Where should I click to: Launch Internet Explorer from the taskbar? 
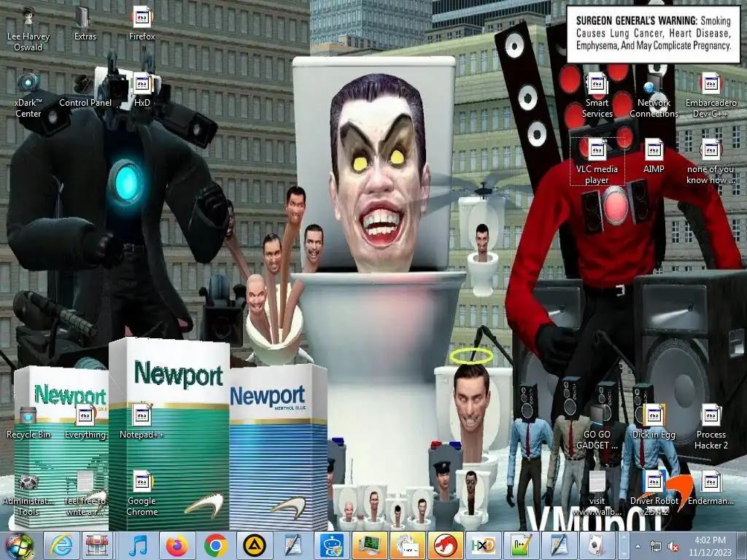pyautogui.click(x=61, y=545)
